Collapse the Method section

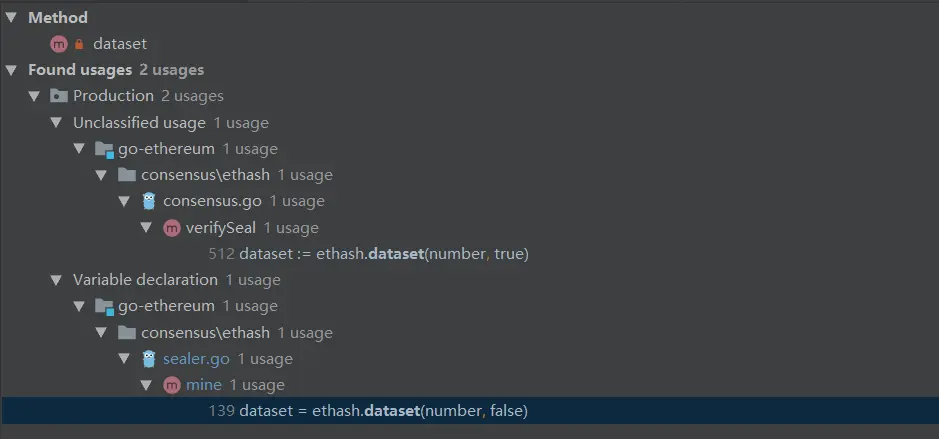[11, 18]
